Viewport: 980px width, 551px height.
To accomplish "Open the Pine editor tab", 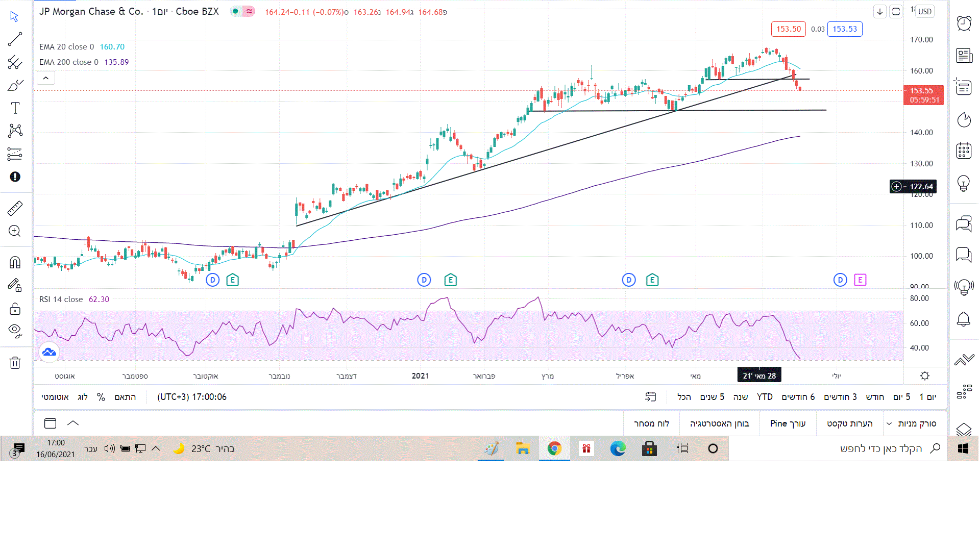I will [788, 423].
